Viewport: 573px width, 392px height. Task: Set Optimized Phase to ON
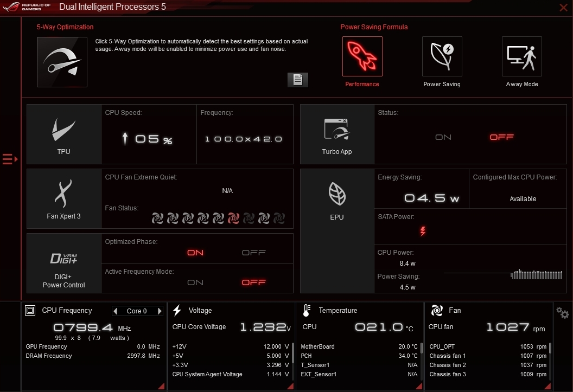pos(195,253)
